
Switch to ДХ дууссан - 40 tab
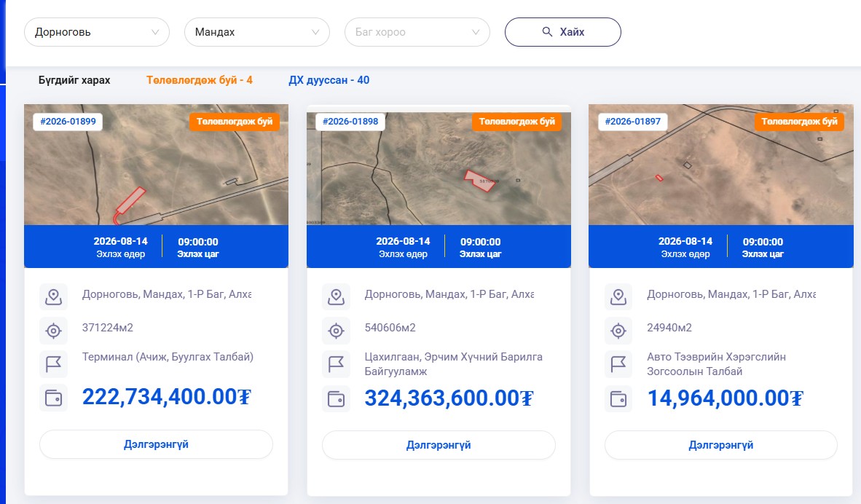pyautogui.click(x=329, y=80)
